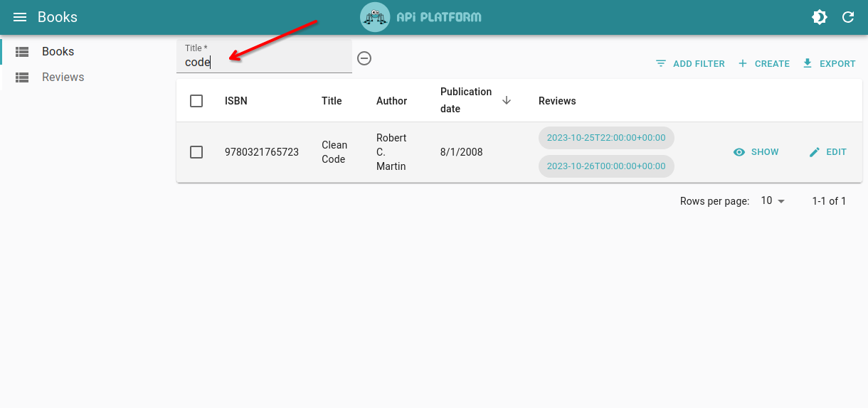Click the Books list icon in the sidebar
Viewport: 868px width, 408px height.
[x=22, y=52]
